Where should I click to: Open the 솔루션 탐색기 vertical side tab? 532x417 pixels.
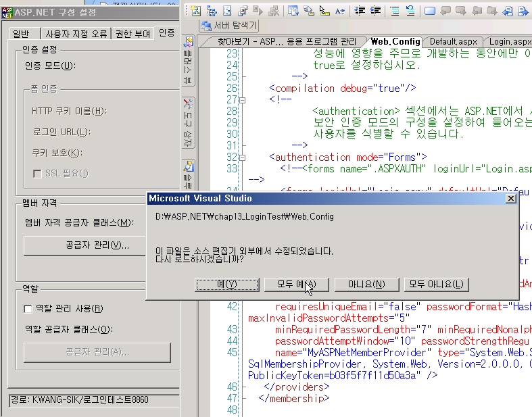click(x=189, y=174)
